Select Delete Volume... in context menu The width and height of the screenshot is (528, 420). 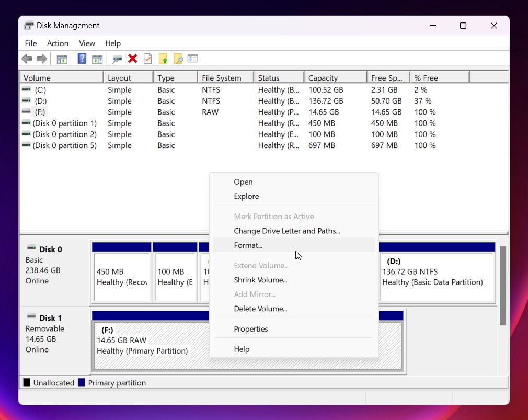tap(294, 309)
